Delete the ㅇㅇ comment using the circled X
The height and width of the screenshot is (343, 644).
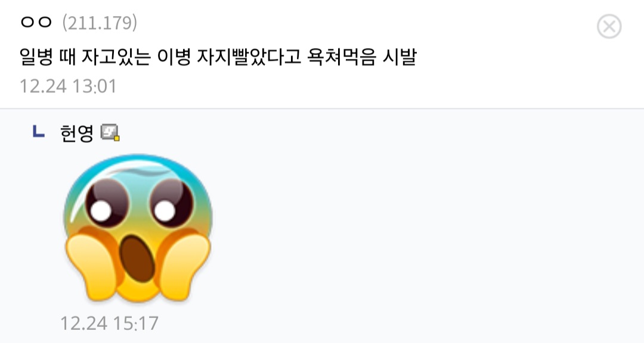coord(609,26)
